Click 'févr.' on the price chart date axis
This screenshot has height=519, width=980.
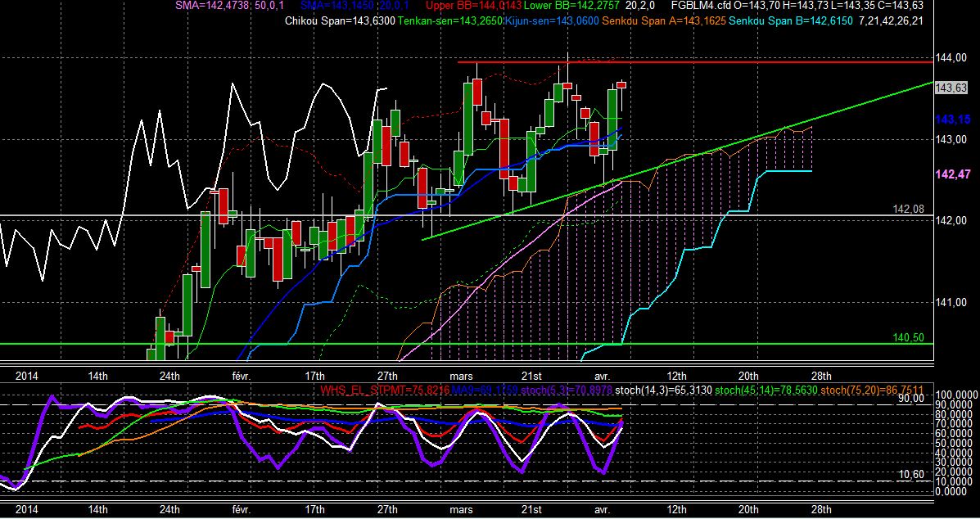[242, 376]
